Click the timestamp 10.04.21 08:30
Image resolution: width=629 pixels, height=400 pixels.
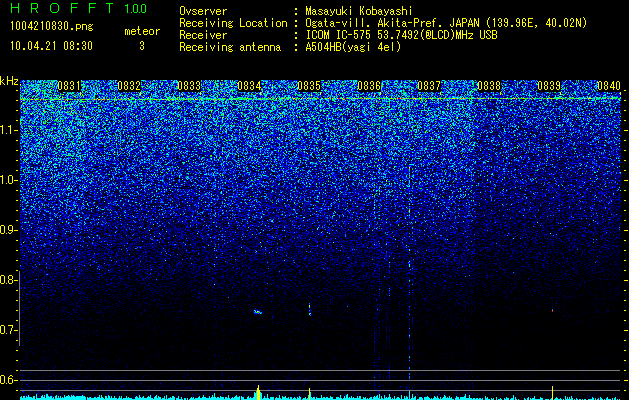pyautogui.click(x=51, y=46)
